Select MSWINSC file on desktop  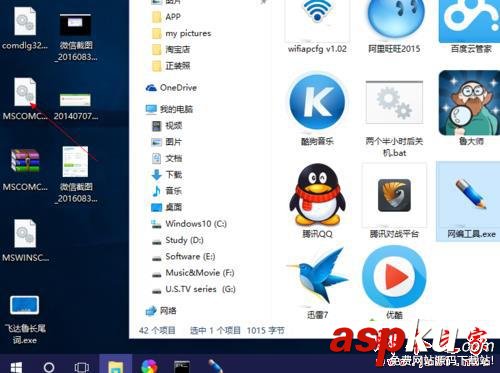pyautogui.click(x=25, y=241)
